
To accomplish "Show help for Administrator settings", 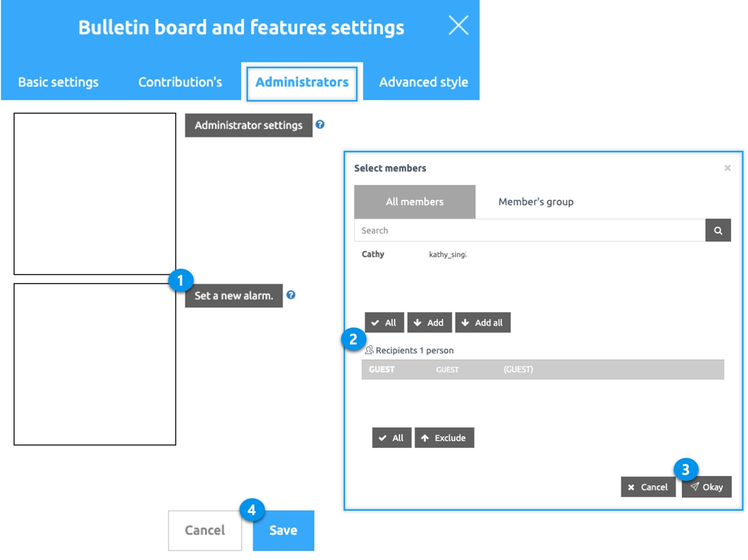I will pyautogui.click(x=320, y=124).
